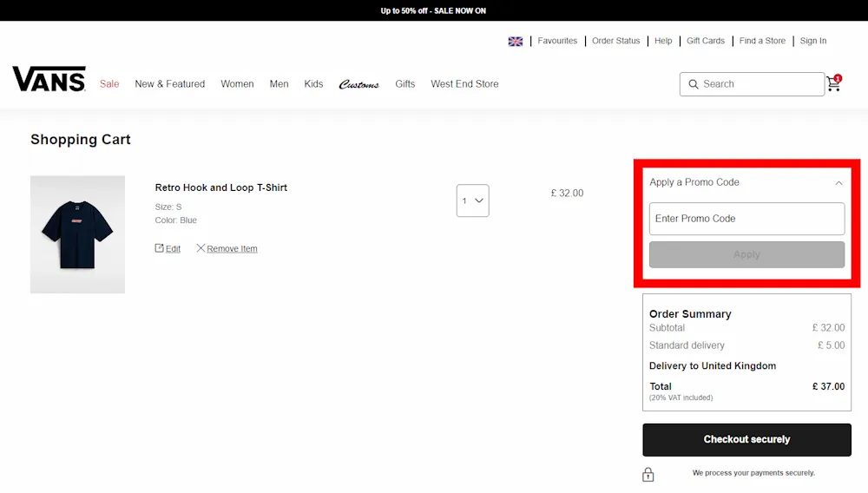868x493 pixels.
Task: Open the West End Store menu
Action: point(464,84)
